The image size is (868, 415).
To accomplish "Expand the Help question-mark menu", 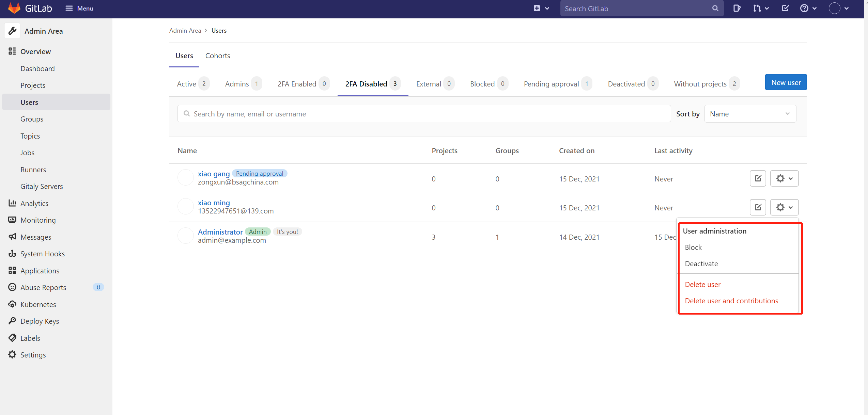I will [x=808, y=9].
